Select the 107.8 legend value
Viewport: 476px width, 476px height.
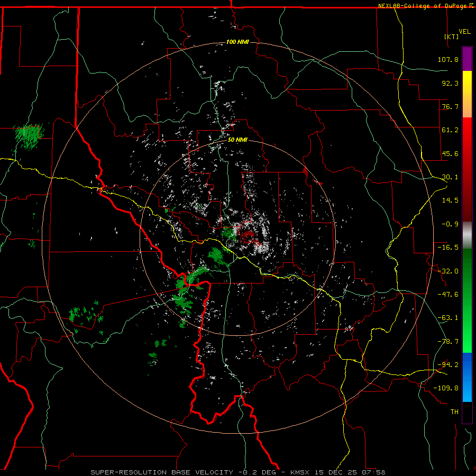(448, 59)
